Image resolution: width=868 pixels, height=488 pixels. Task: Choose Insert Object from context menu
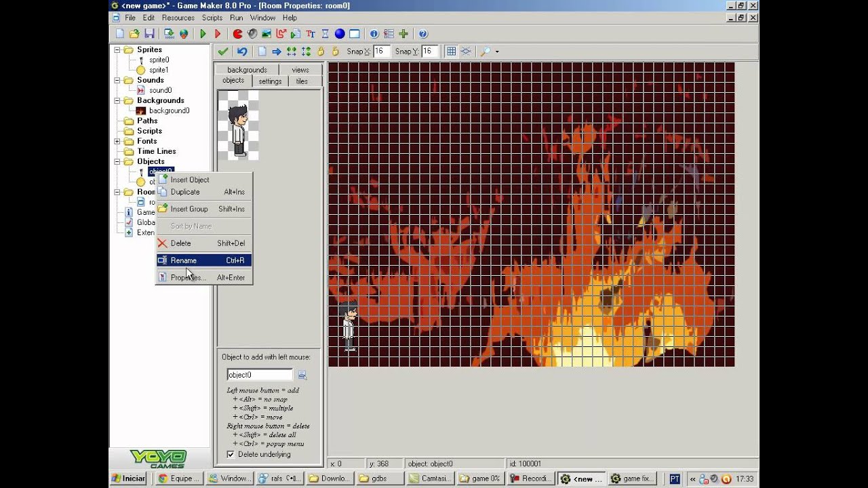[204, 180]
